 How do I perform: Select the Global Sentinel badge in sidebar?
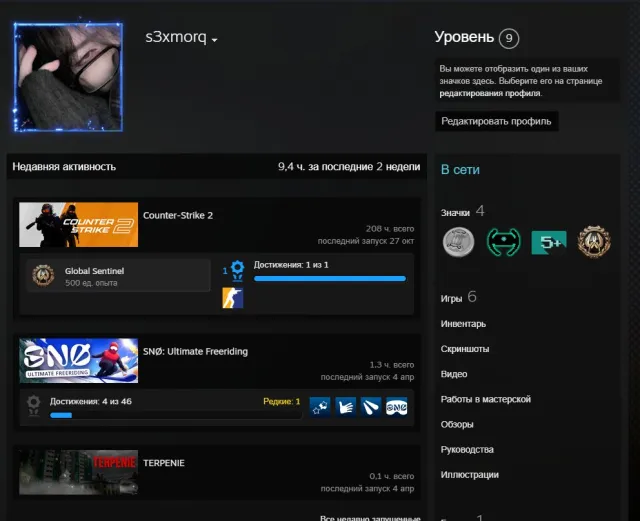pos(594,242)
